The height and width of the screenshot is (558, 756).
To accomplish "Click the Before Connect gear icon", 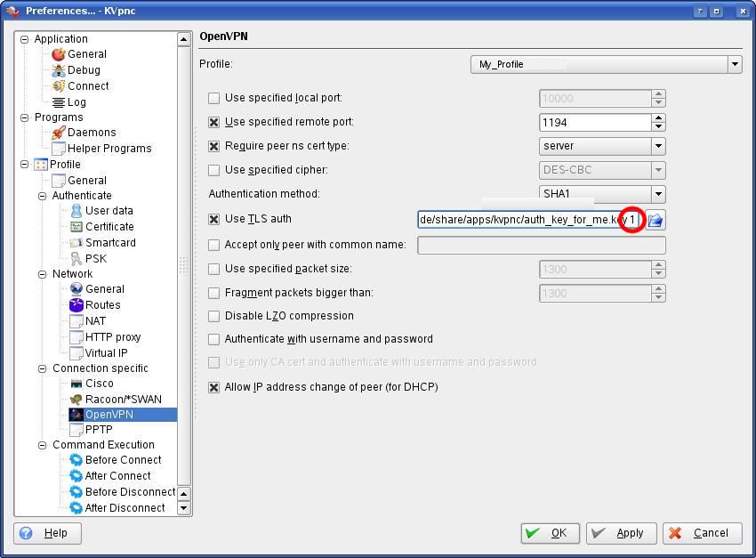I will coord(76,459).
